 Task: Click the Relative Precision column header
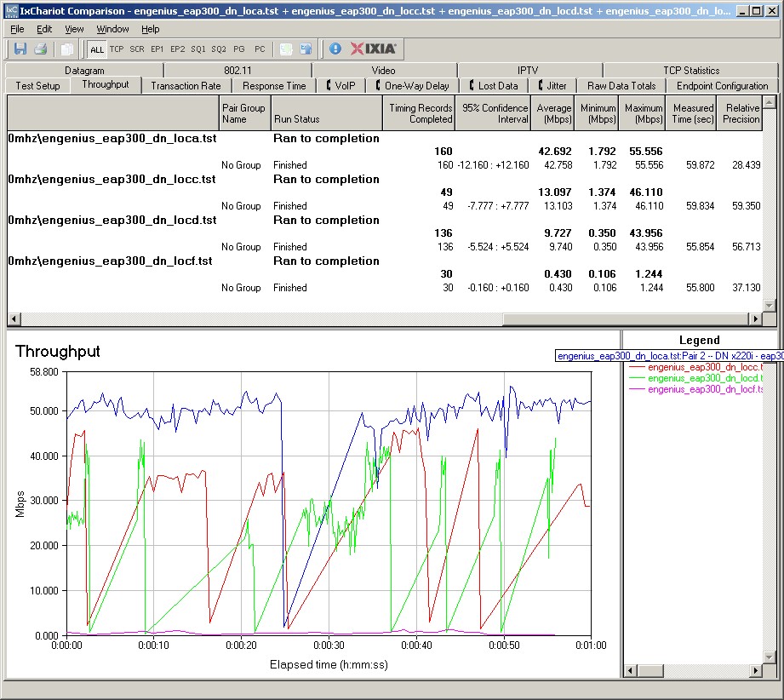740,113
